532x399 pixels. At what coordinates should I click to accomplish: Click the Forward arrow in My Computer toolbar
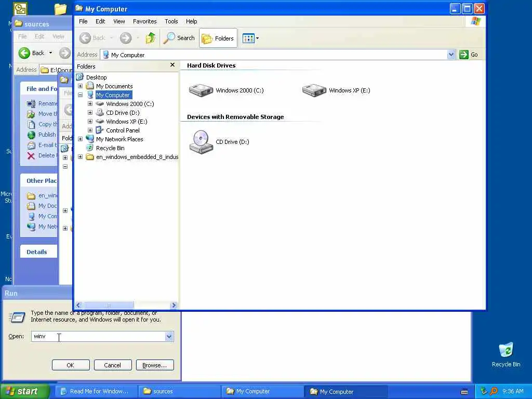(126, 38)
